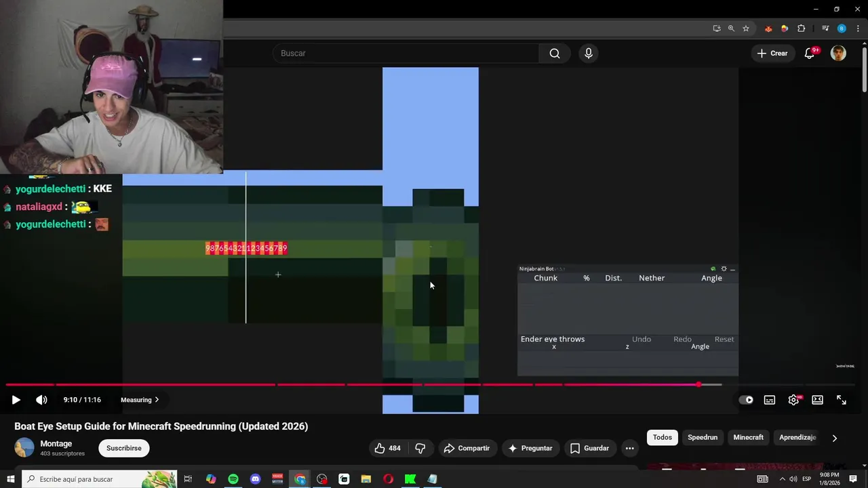Like the video showing 484 likes
This screenshot has width=868, height=488.
point(387,448)
